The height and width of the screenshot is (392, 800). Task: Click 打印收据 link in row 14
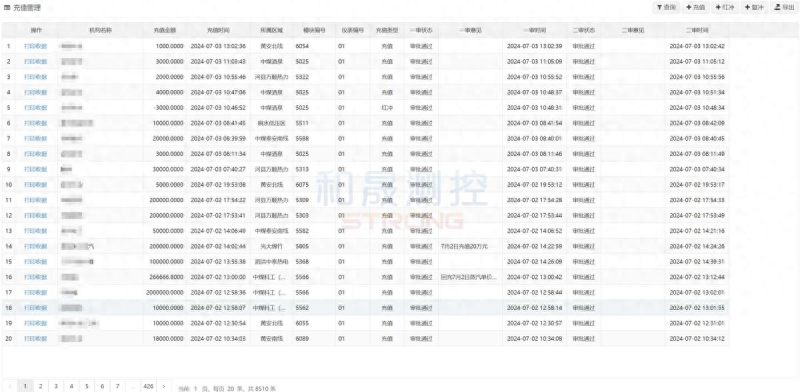[x=36, y=246]
